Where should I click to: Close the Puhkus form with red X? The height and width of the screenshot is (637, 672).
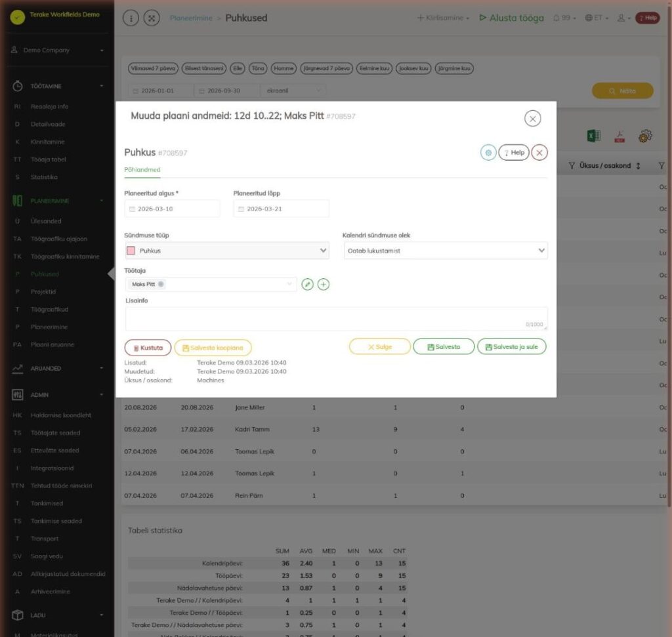pyautogui.click(x=539, y=152)
